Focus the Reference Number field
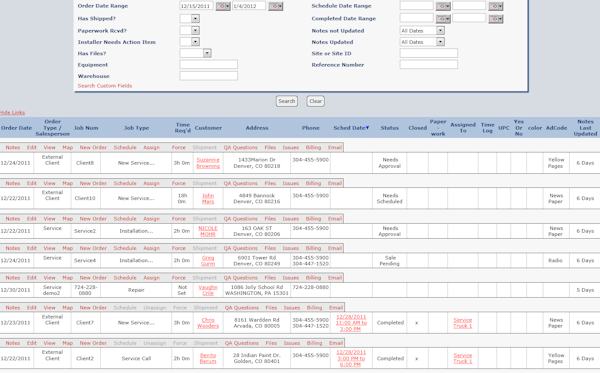This screenshot has width=600, height=373. (429, 64)
